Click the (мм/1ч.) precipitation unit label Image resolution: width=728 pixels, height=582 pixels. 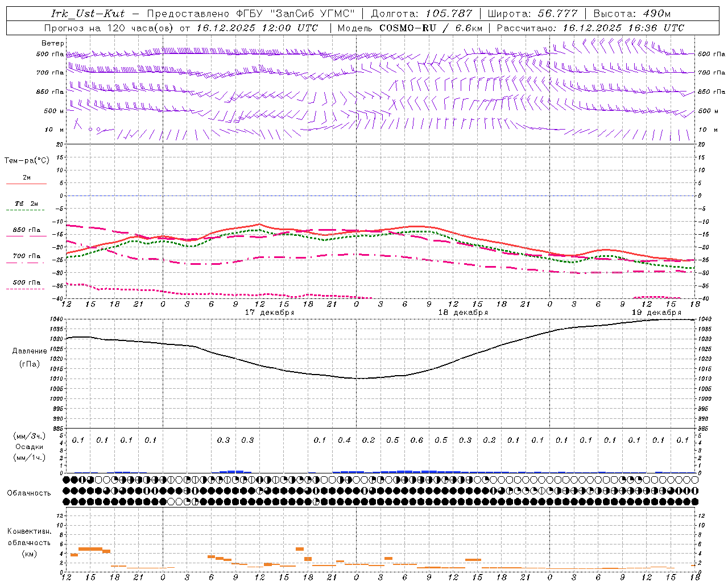click(x=30, y=458)
